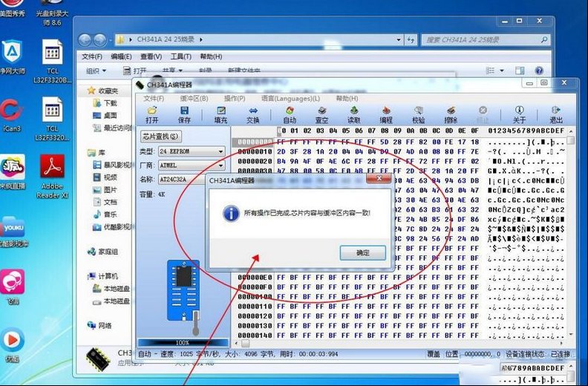Open YOUKU desktop icon
This screenshot has height=386, width=588.
[x=14, y=232]
